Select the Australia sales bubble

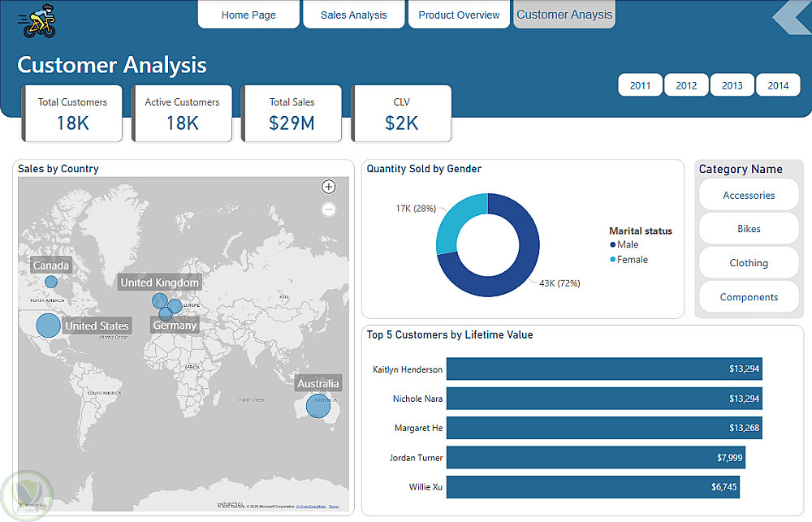coord(318,406)
